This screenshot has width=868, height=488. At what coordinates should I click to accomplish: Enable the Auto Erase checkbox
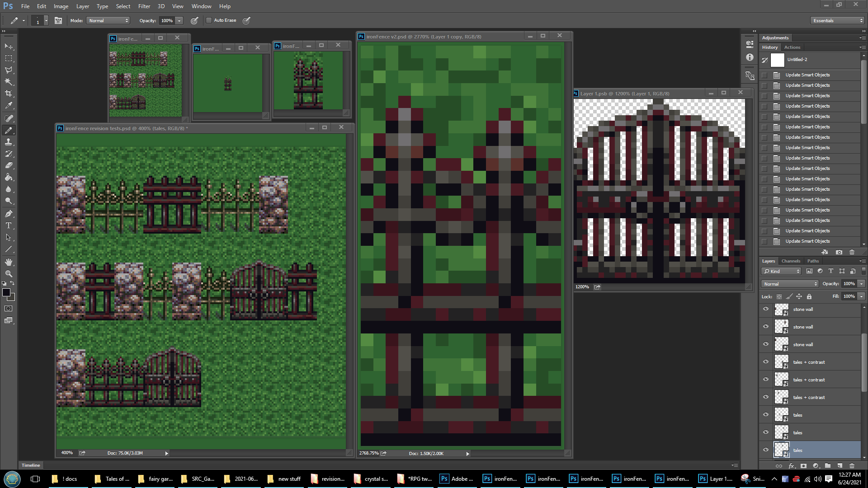click(209, 20)
